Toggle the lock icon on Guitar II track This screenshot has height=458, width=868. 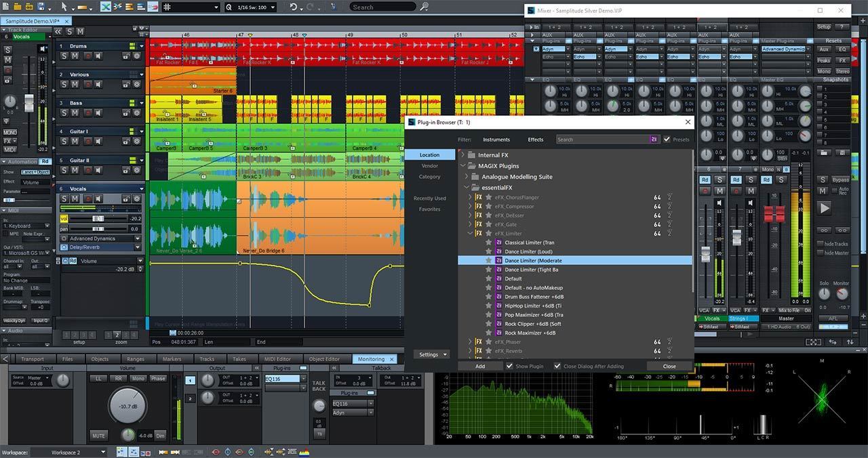(x=127, y=170)
